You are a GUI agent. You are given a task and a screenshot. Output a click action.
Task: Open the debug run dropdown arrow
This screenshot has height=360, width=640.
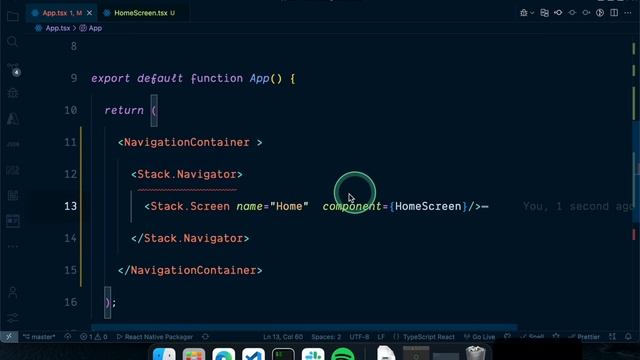tap(532, 13)
